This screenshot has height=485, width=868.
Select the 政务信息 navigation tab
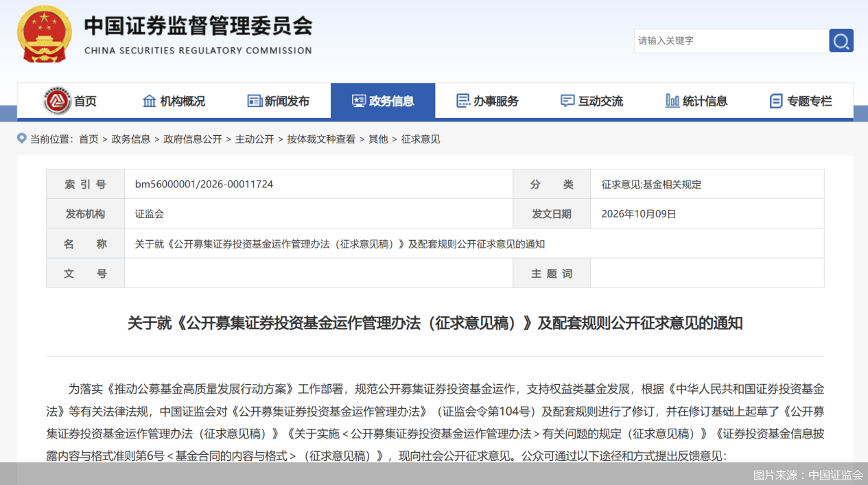(x=383, y=102)
